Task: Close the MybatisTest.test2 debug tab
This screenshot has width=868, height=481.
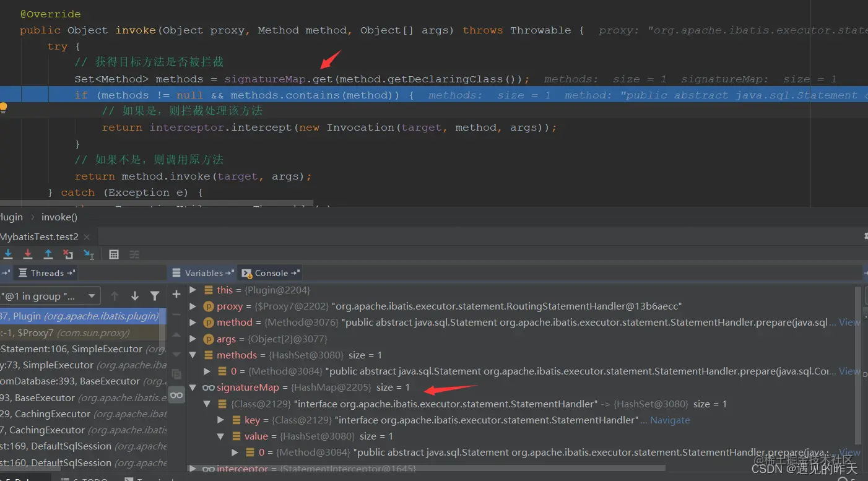Action: coord(87,237)
